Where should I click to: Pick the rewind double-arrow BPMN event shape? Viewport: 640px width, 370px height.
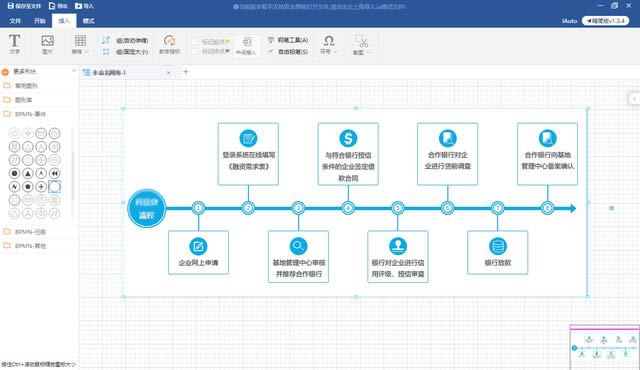54,173
